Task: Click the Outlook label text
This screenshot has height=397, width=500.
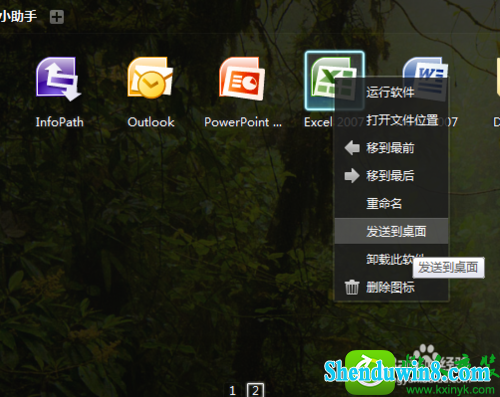Action: click(151, 122)
